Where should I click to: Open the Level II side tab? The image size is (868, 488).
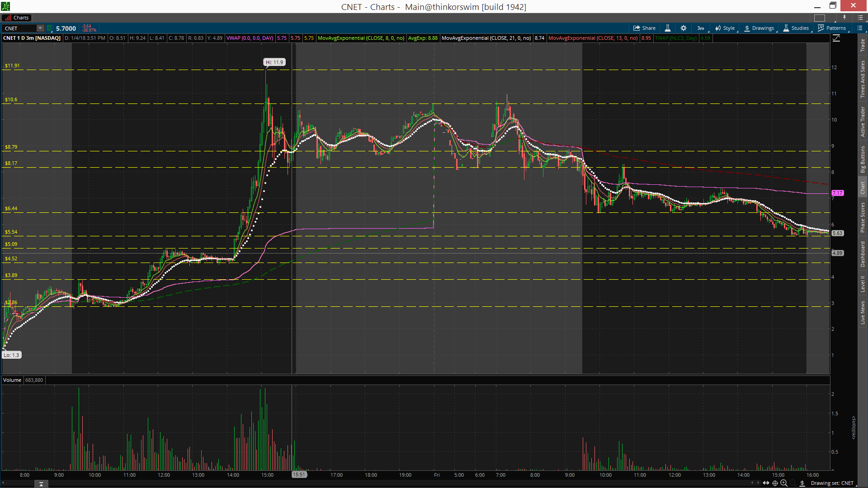click(863, 283)
